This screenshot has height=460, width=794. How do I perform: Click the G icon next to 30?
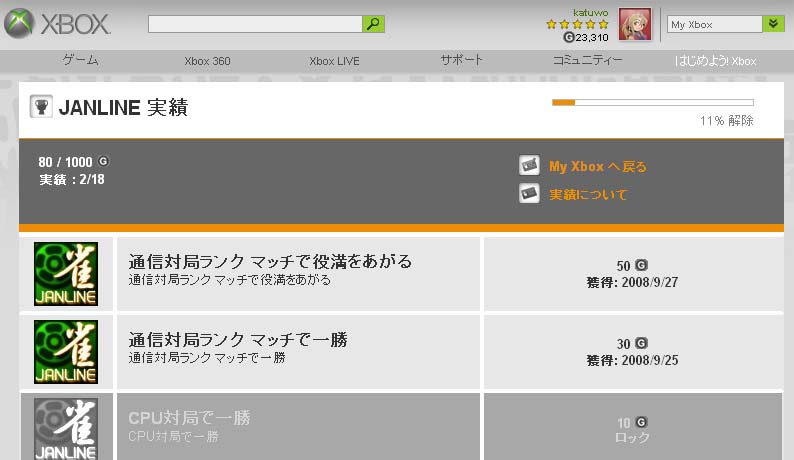[642, 343]
